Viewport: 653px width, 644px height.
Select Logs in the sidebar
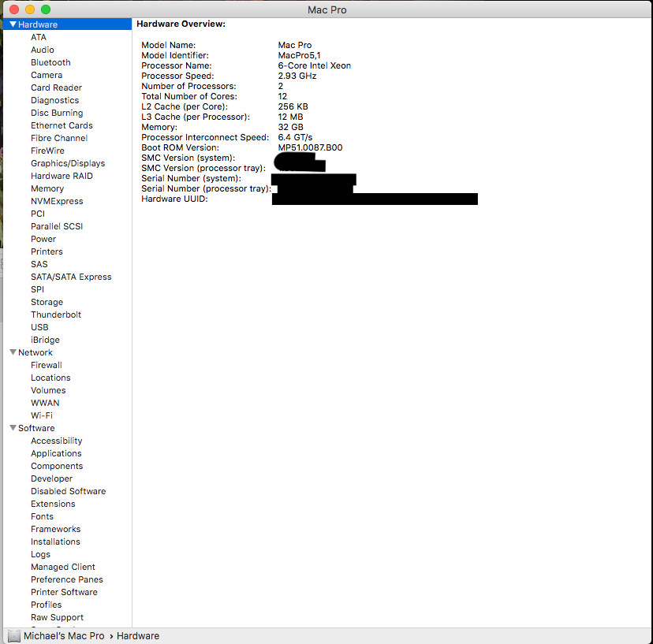point(40,554)
